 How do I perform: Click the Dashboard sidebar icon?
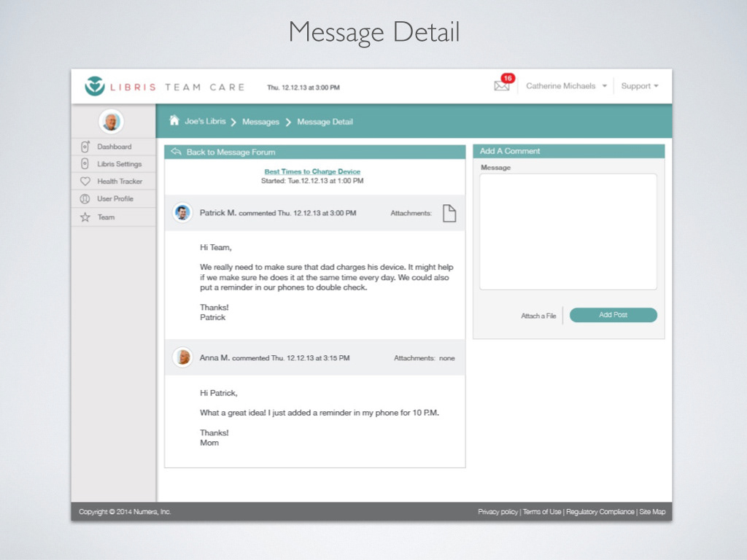(85, 147)
